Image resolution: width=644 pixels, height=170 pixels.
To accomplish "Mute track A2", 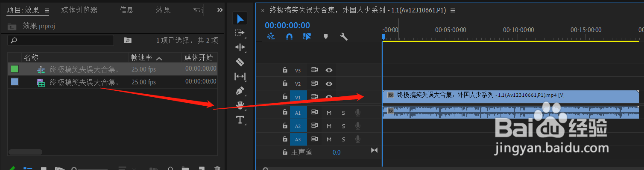I will coord(329,126).
